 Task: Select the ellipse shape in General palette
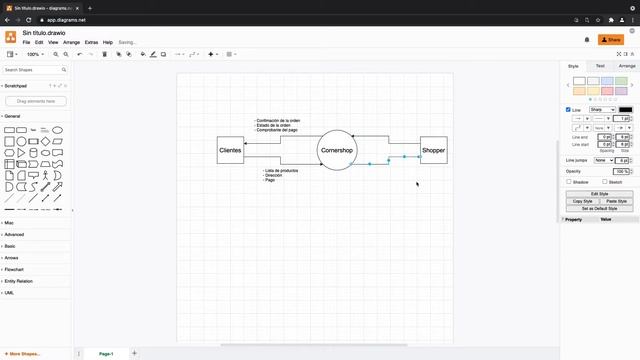coord(58,130)
